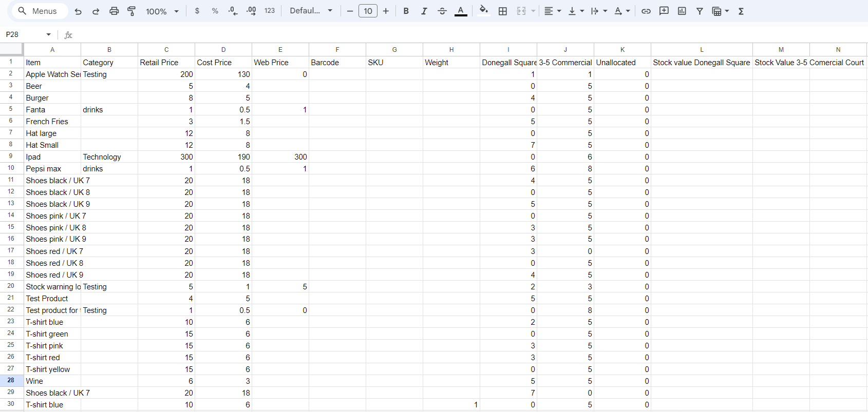This screenshot has height=412, width=868.
Task: Select the 'Shoes pink / UK 9' cell
Action: point(52,239)
